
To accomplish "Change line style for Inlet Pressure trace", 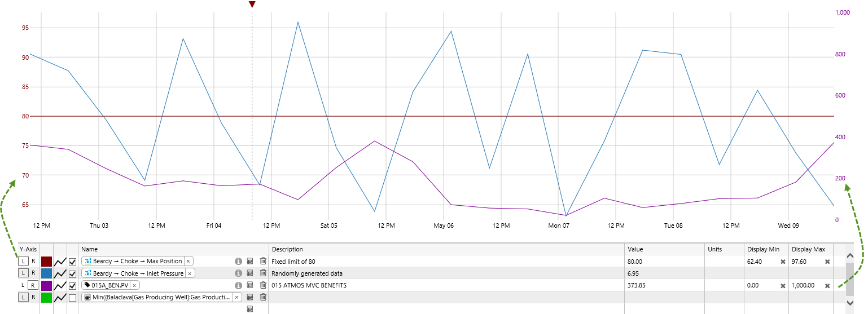I will pos(60,273).
